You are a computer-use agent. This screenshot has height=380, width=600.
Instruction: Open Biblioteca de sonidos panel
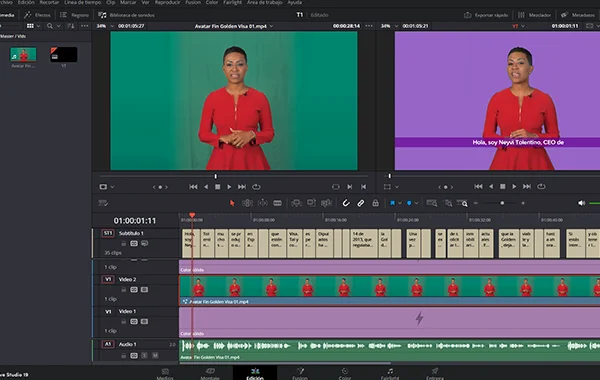click(126, 15)
